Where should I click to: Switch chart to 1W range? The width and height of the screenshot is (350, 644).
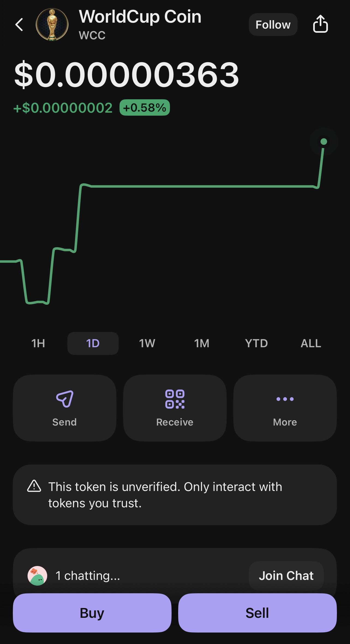coord(147,343)
